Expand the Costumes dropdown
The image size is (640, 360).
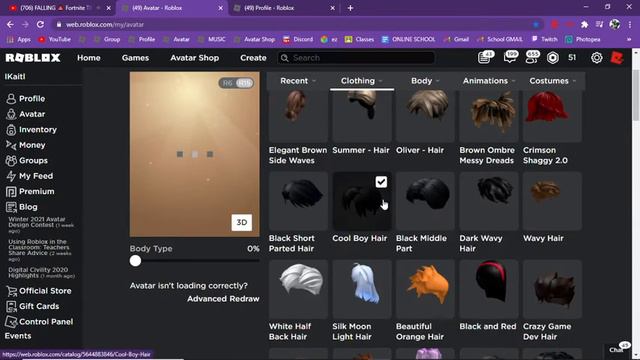(553, 81)
